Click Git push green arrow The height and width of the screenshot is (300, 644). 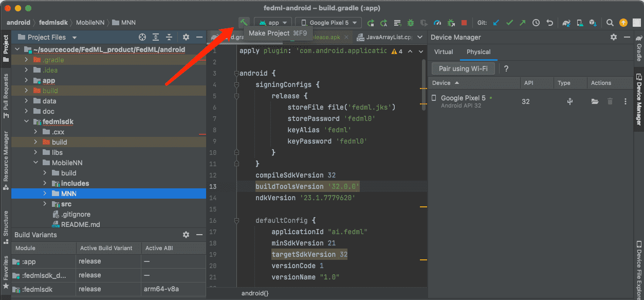click(523, 23)
